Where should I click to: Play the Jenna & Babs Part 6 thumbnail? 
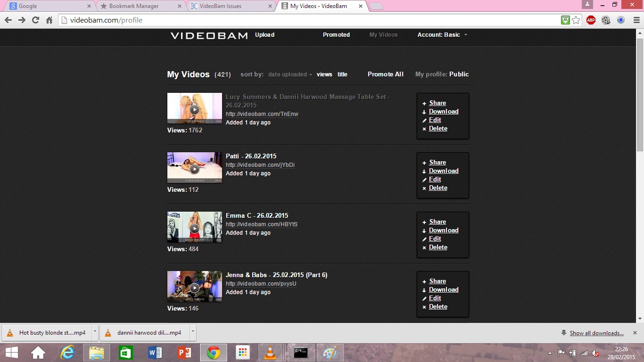pyautogui.click(x=194, y=287)
